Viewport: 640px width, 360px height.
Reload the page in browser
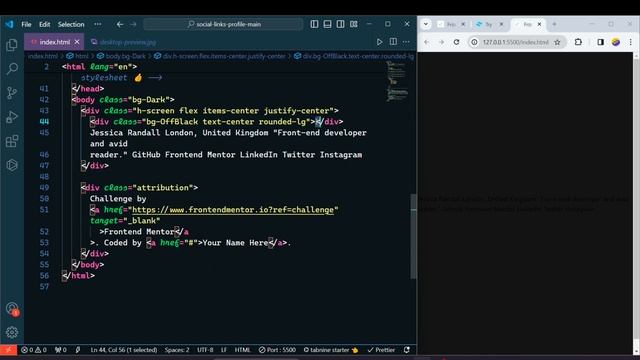click(456, 42)
